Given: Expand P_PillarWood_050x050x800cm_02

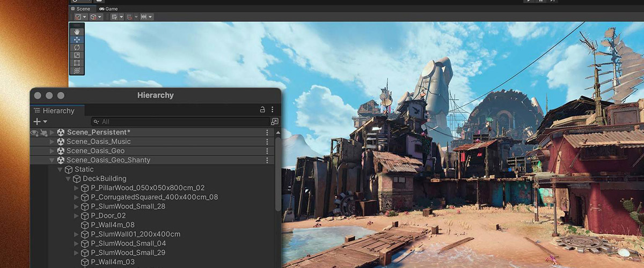Looking at the screenshot, I should (x=76, y=188).
